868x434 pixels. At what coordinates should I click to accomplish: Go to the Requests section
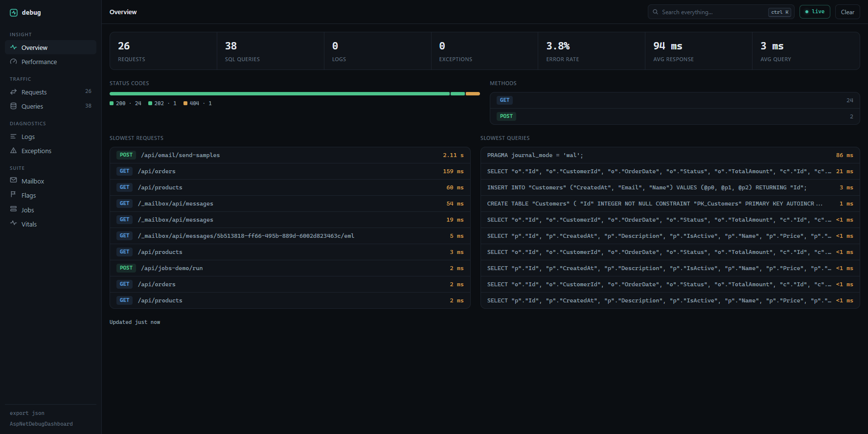click(50, 92)
